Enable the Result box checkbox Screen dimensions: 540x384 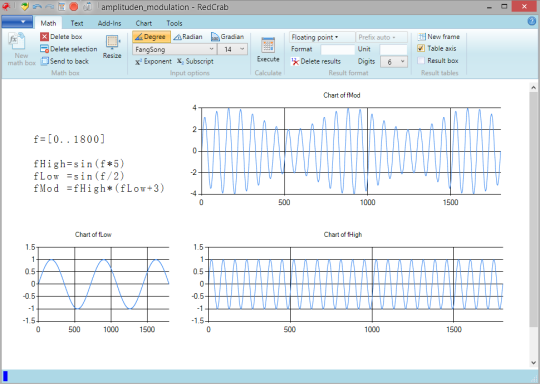pyautogui.click(x=420, y=61)
